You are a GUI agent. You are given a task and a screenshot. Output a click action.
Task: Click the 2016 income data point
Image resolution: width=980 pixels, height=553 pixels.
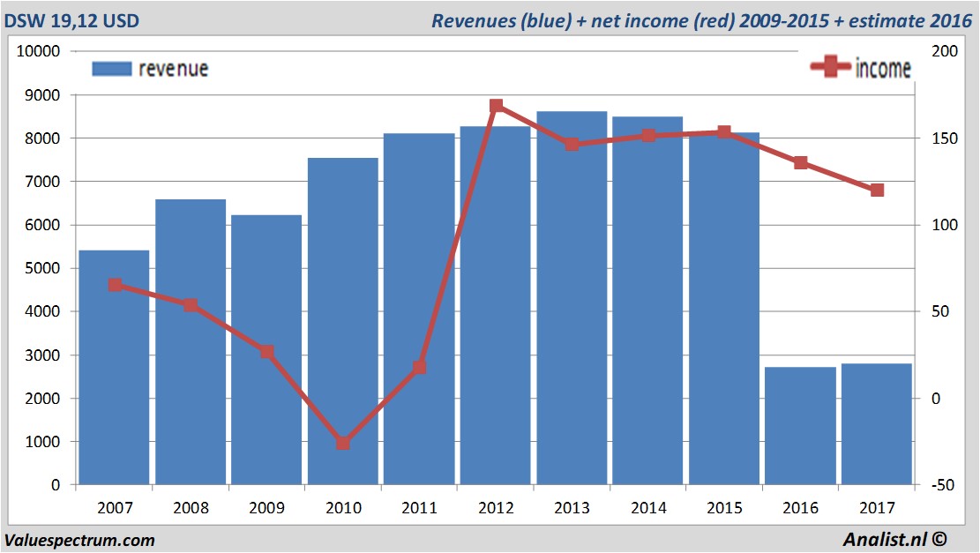pos(801,162)
